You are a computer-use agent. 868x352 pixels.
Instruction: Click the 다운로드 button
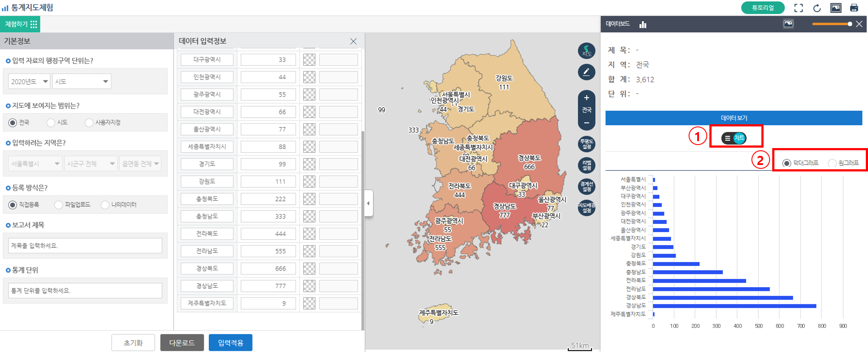(x=182, y=342)
